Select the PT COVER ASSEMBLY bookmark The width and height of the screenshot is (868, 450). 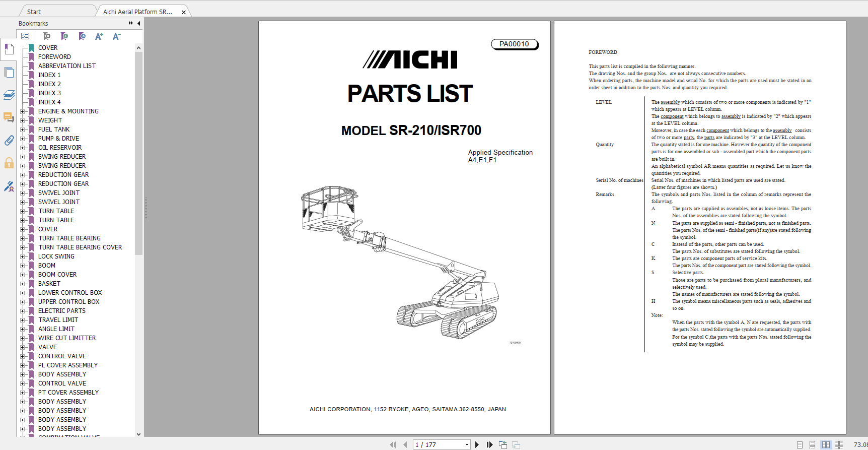pos(68,393)
